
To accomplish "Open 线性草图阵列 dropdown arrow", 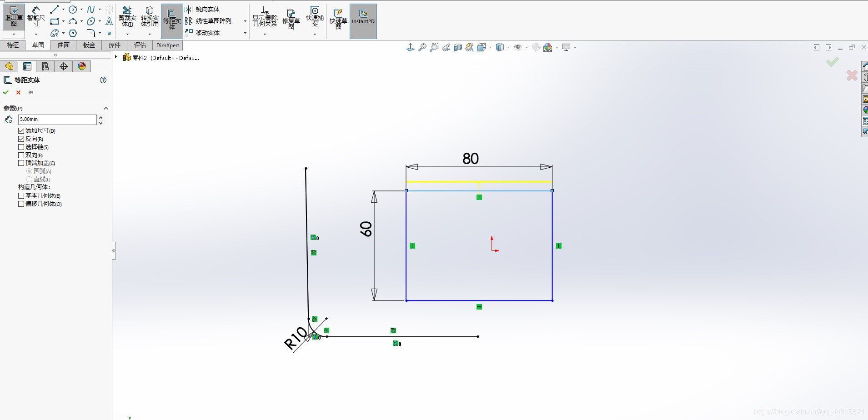I will coord(245,21).
